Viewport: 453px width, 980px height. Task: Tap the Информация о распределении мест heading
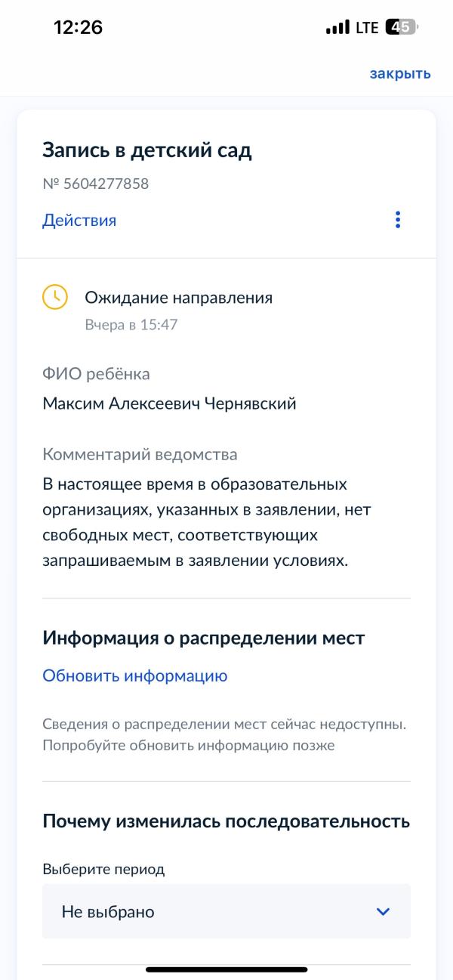point(204,638)
